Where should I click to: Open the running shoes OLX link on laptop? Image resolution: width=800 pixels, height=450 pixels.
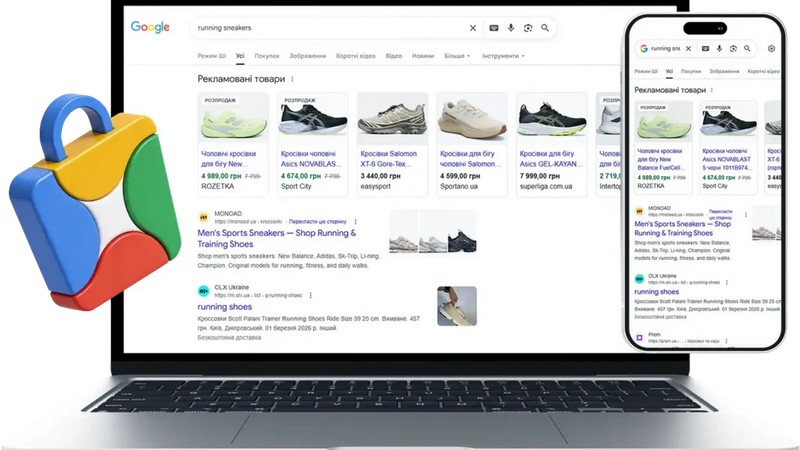(224, 307)
